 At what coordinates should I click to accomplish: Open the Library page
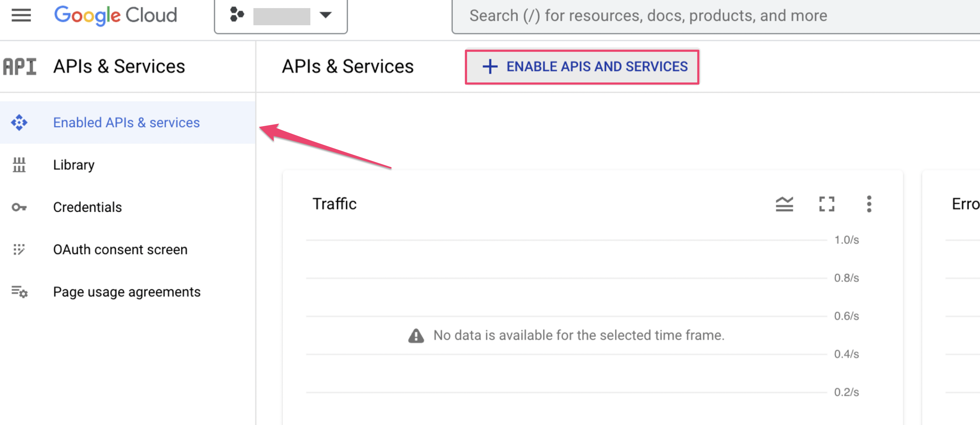128,165
